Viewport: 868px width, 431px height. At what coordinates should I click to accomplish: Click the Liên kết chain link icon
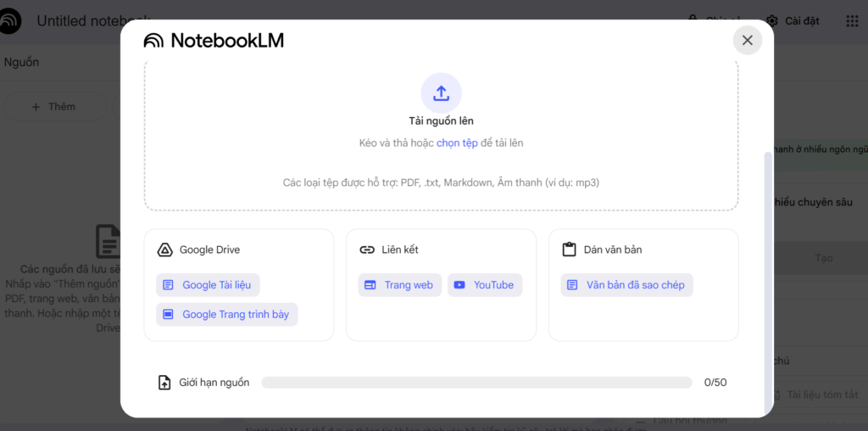(367, 249)
